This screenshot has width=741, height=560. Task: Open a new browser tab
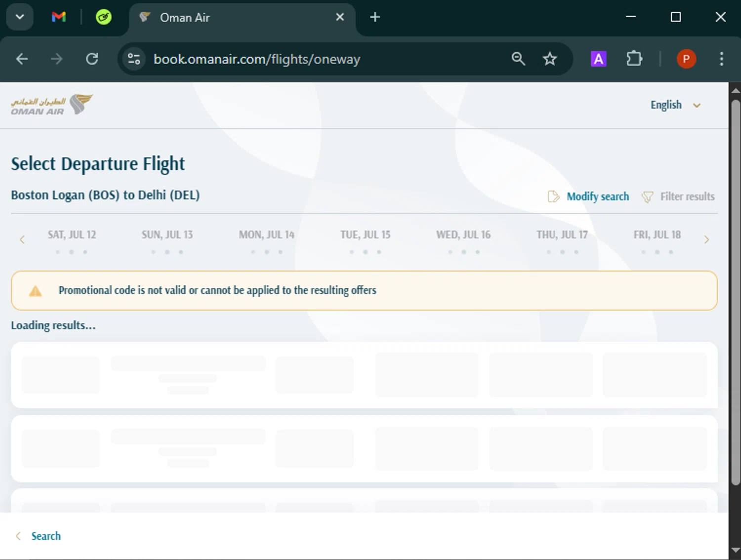pyautogui.click(x=375, y=17)
